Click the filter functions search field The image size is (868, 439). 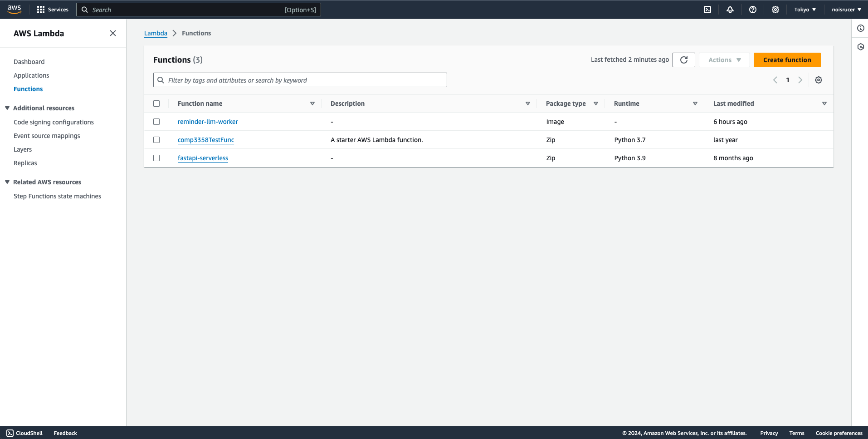coord(300,79)
